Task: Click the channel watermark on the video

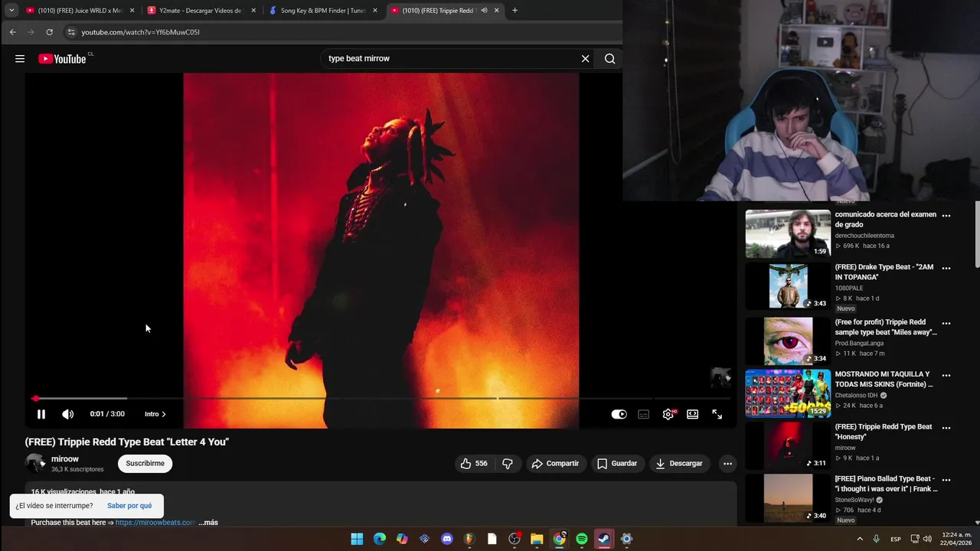Action: coord(721,377)
